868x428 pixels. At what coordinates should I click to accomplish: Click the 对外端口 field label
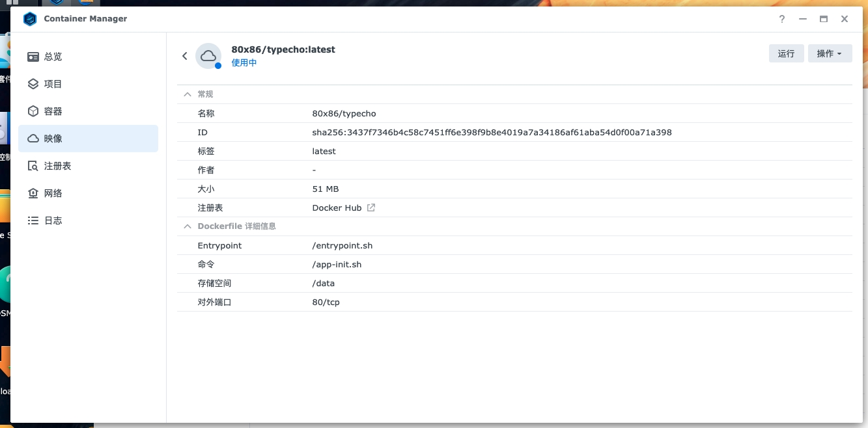[x=215, y=302]
